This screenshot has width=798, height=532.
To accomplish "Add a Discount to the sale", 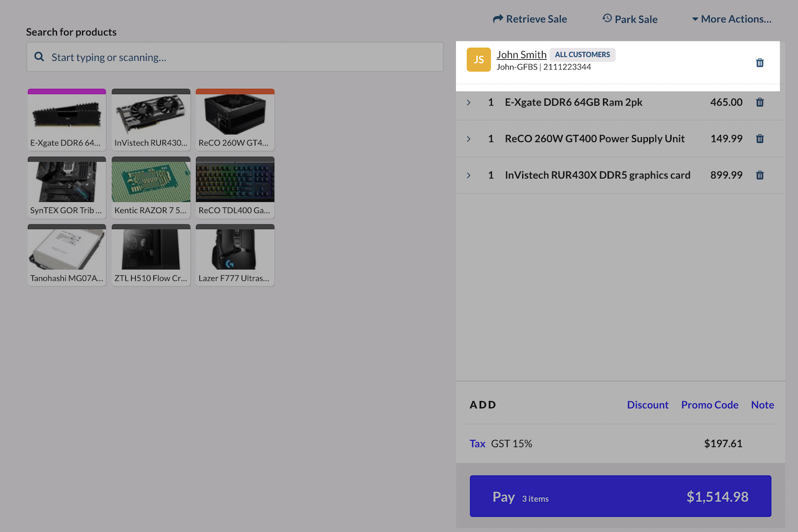I will tap(648, 404).
